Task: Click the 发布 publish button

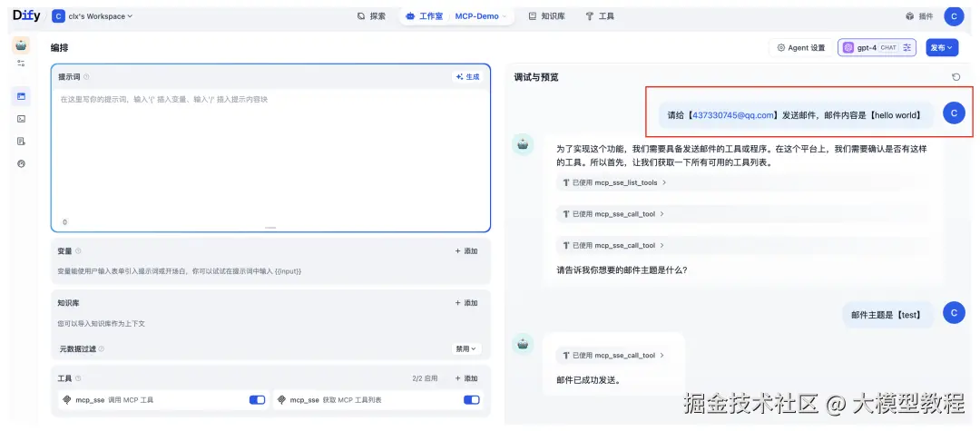Action: [x=942, y=47]
